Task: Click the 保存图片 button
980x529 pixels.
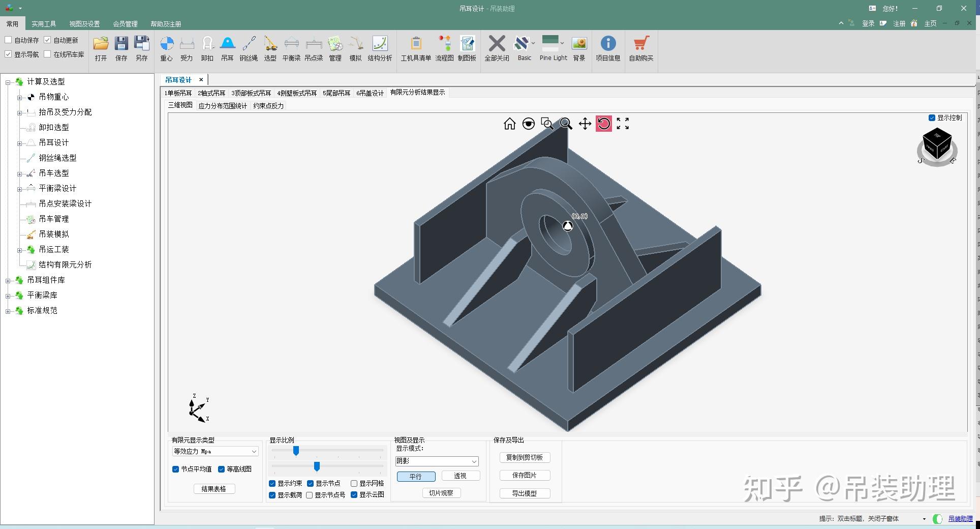Action: [525, 475]
